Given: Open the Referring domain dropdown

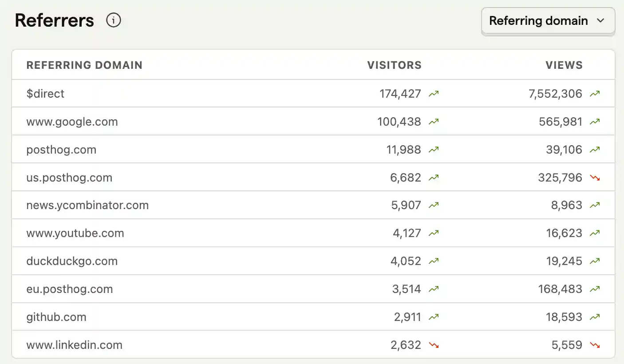Looking at the screenshot, I should click(x=548, y=21).
